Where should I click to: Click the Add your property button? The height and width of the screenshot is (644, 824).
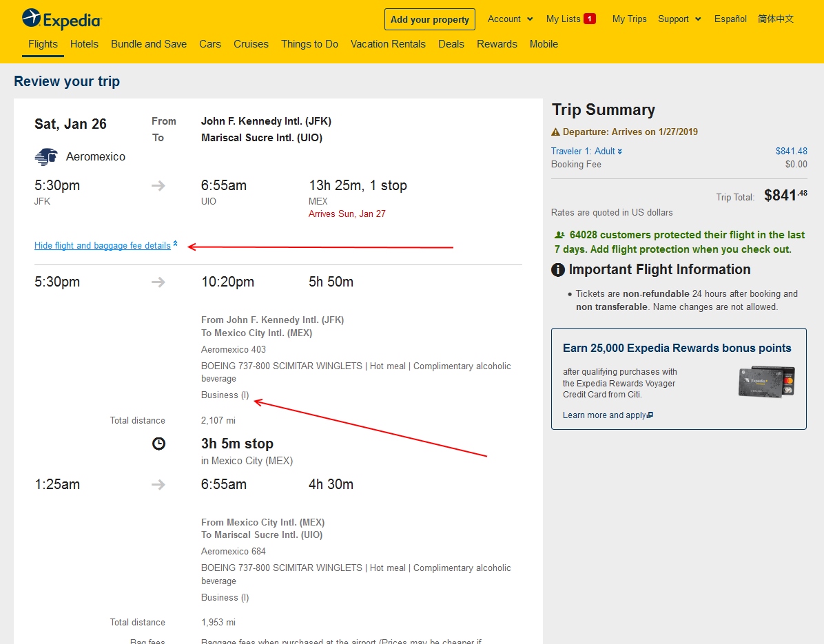429,19
